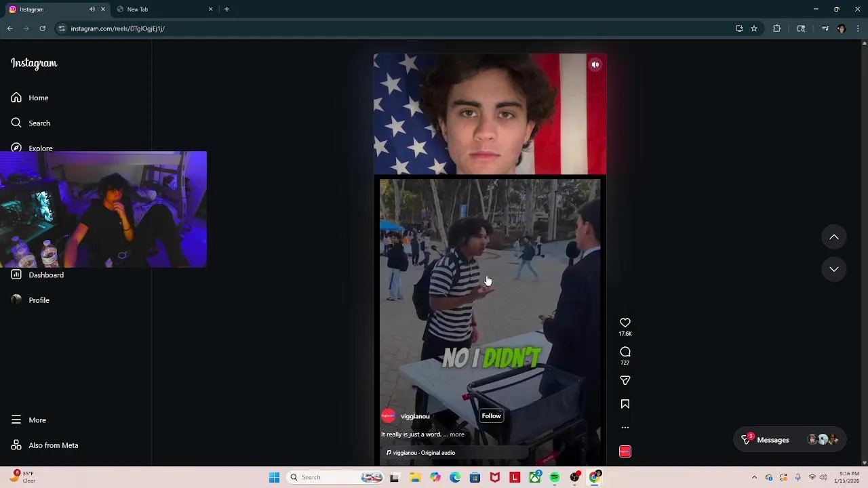Open Microsoft Store from taskbar

coord(475,477)
